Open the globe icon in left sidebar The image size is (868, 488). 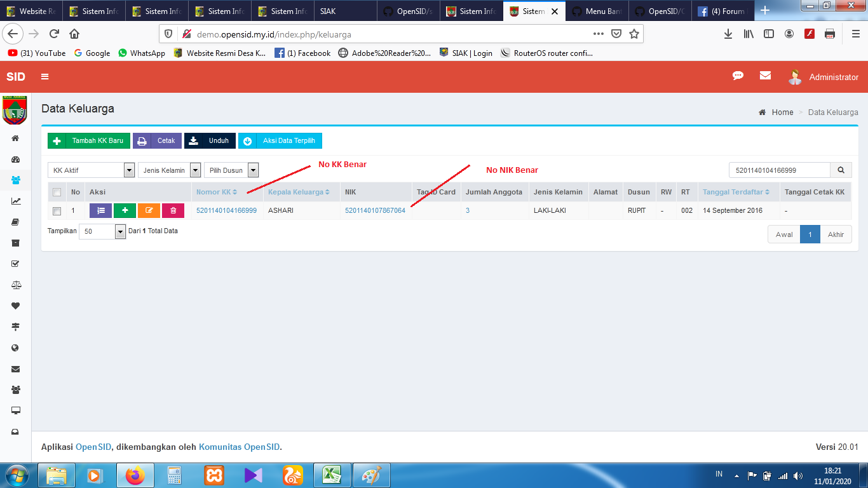pyautogui.click(x=15, y=348)
